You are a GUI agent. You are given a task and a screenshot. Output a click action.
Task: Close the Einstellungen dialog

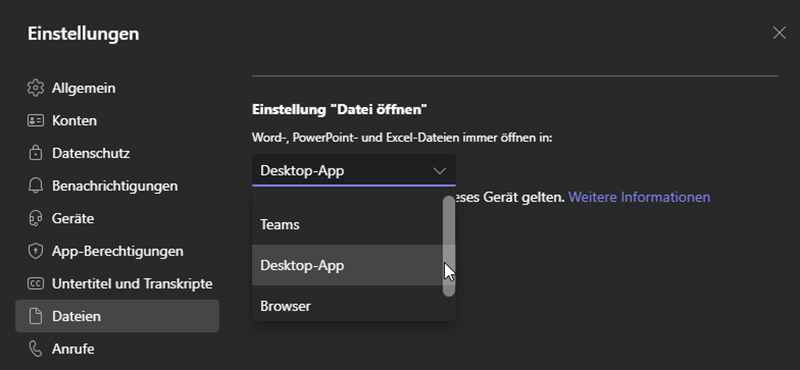coord(779,33)
